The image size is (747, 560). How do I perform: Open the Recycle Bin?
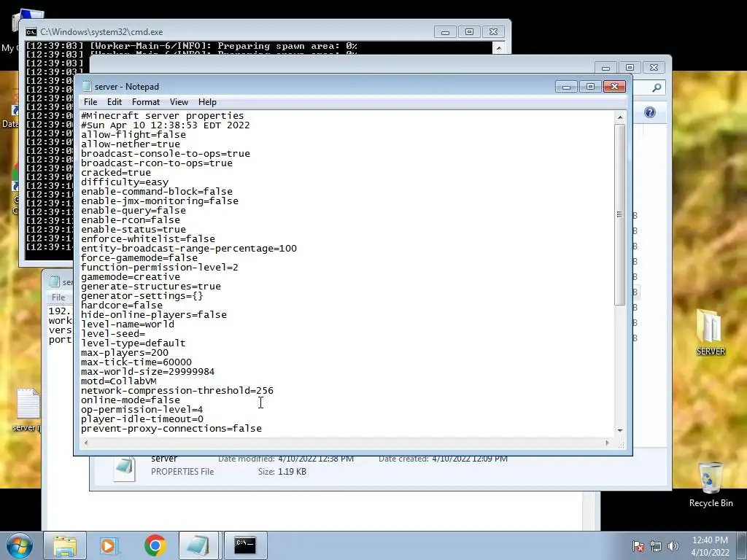pos(711,484)
